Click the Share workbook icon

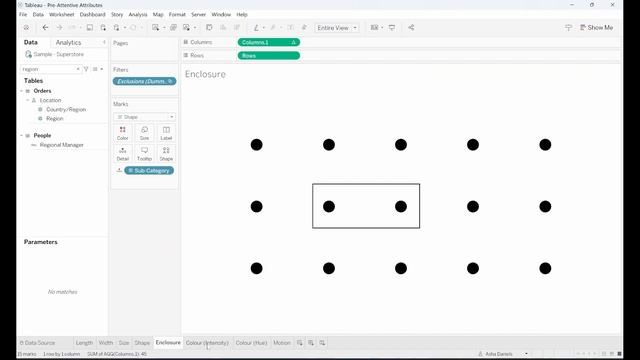pyautogui.click(x=411, y=27)
